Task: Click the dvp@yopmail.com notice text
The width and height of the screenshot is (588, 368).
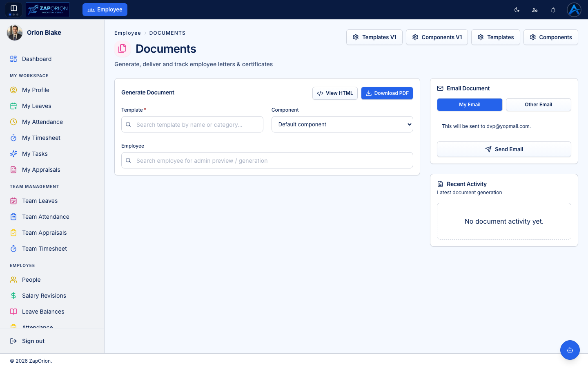Action: pyautogui.click(x=486, y=126)
